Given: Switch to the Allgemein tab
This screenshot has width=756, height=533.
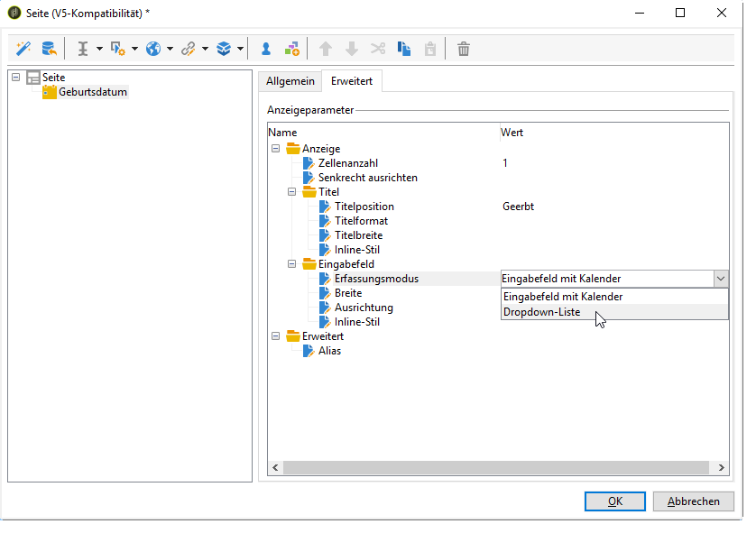Looking at the screenshot, I should (290, 81).
